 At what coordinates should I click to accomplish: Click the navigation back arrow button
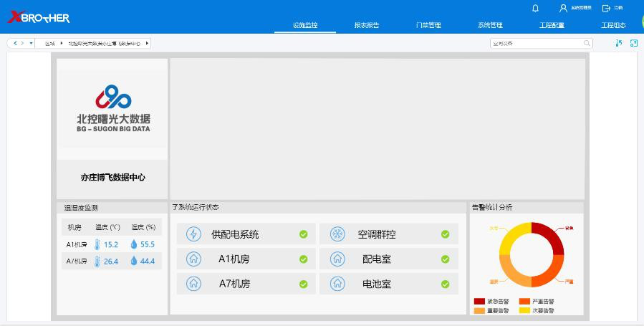pyautogui.click(x=14, y=43)
